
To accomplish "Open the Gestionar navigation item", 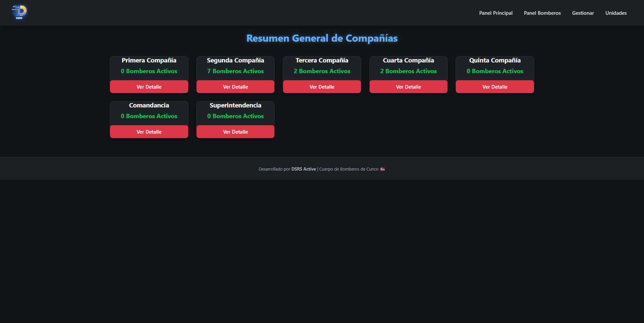I will click(583, 13).
